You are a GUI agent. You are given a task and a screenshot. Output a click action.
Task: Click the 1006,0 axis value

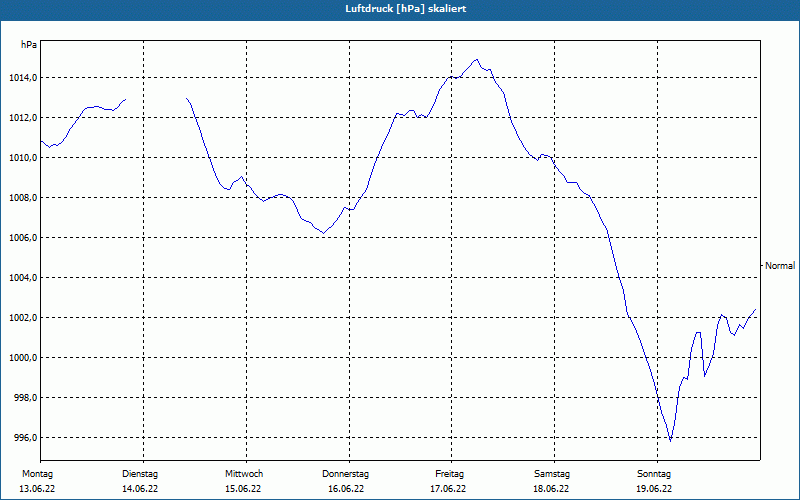(23, 238)
